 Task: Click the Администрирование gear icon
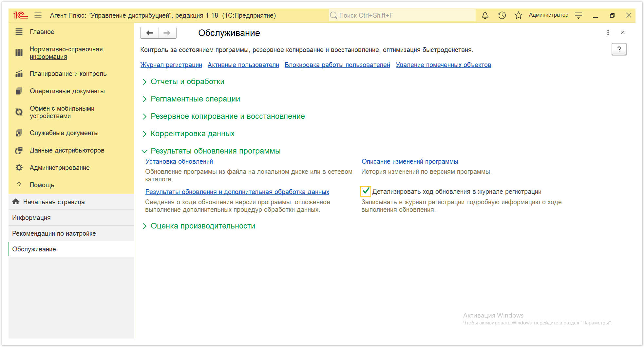point(19,168)
